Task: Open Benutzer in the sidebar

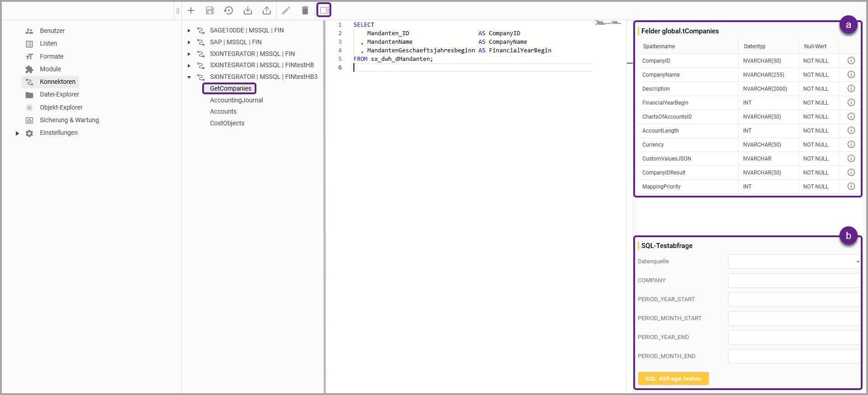Action: [x=52, y=31]
